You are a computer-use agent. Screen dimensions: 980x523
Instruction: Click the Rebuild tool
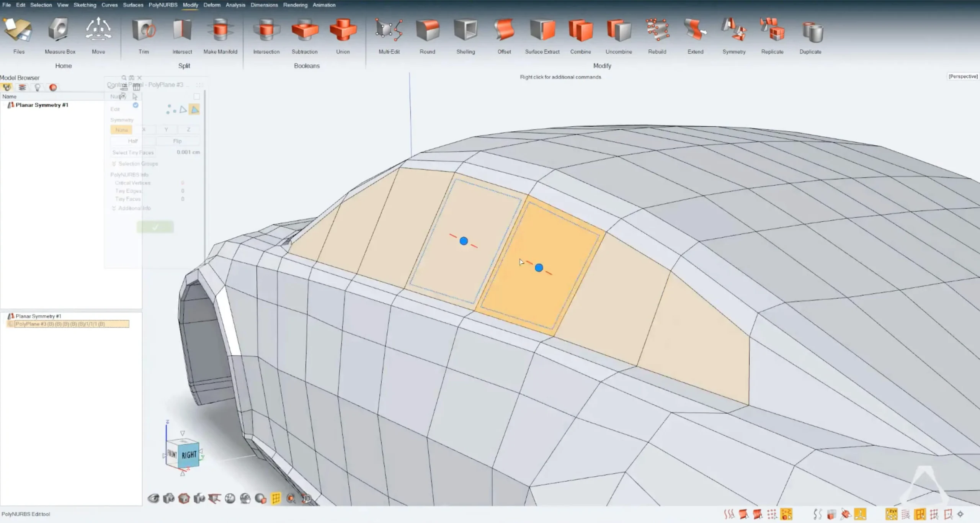click(x=657, y=31)
